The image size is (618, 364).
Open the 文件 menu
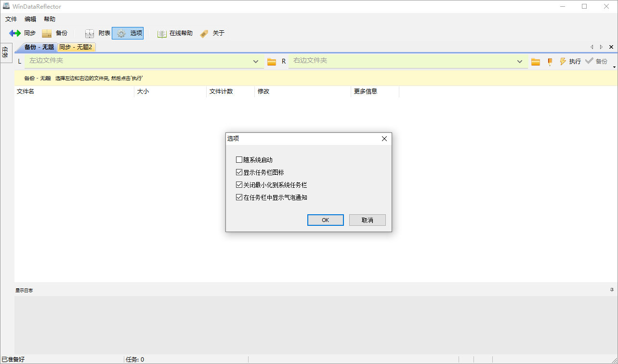(x=11, y=19)
